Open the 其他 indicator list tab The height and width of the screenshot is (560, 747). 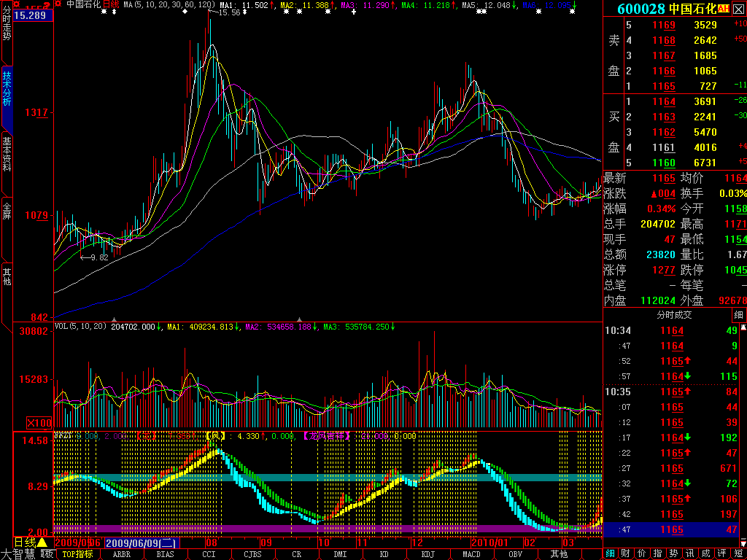click(559, 554)
